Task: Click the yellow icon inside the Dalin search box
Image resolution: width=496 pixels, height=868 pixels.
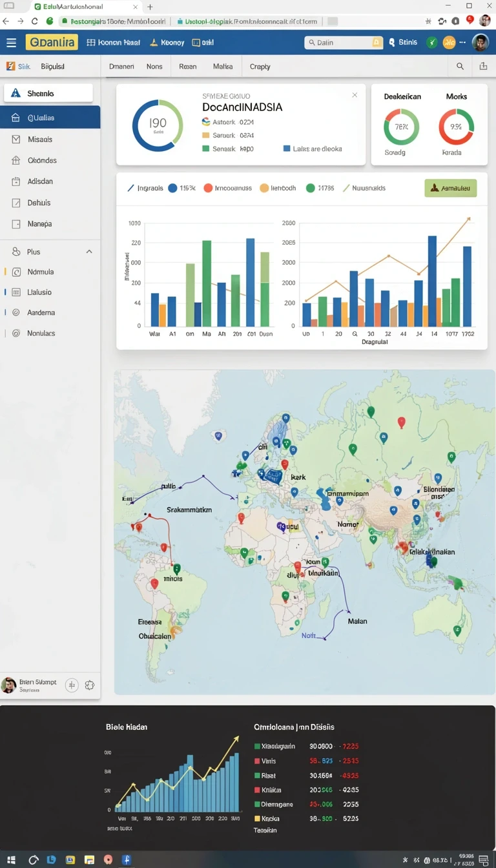Action: pos(376,43)
